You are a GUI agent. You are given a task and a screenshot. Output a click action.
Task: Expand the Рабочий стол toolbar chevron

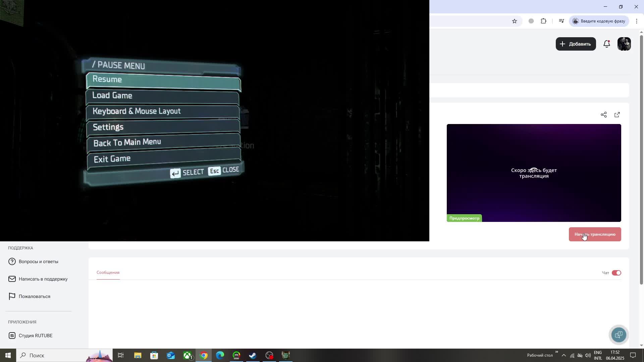click(x=556, y=352)
